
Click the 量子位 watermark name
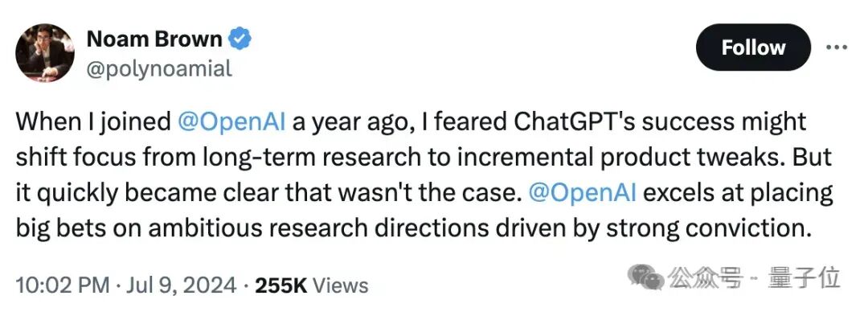pos(804,277)
